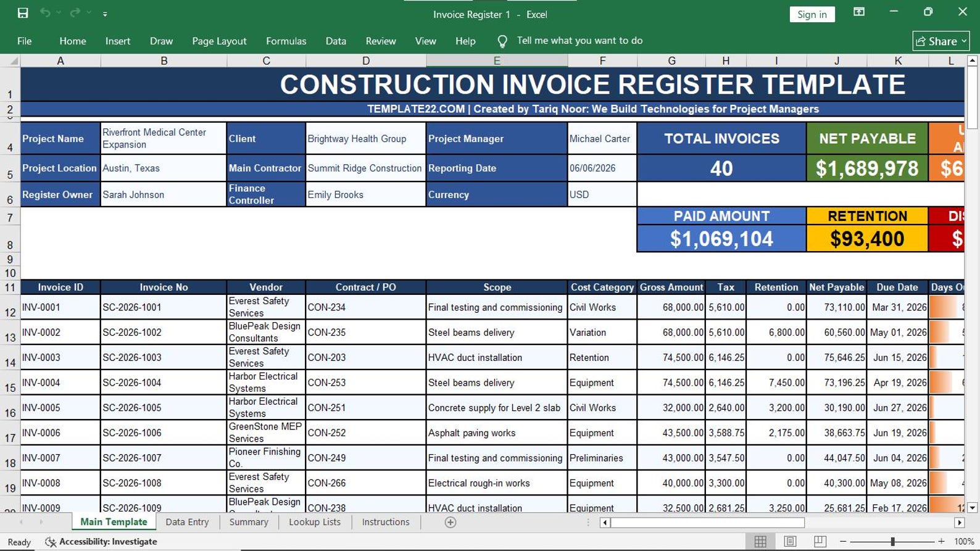Select column E header
The height and width of the screenshot is (551, 980).
497,60
